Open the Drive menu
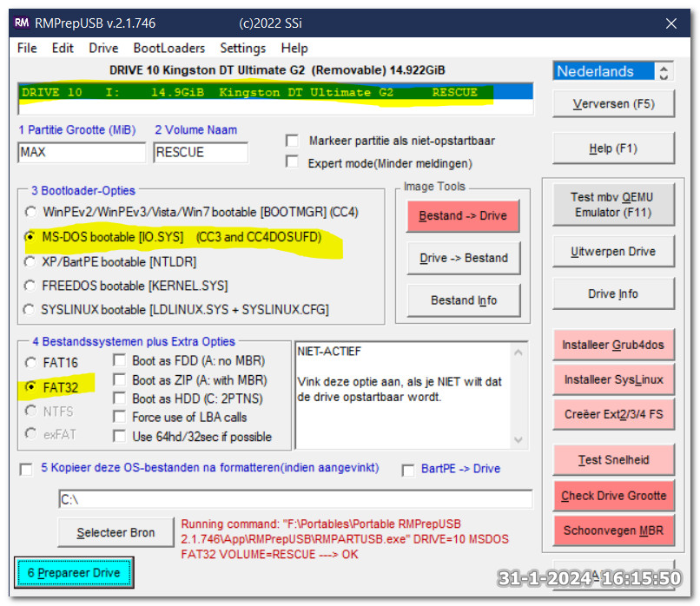This screenshot has height=606, width=700. pyautogui.click(x=103, y=49)
